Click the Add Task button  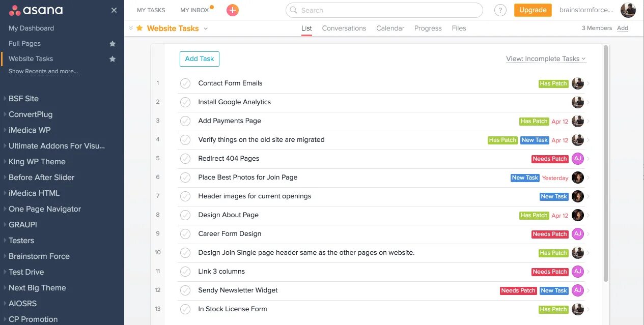199,59
